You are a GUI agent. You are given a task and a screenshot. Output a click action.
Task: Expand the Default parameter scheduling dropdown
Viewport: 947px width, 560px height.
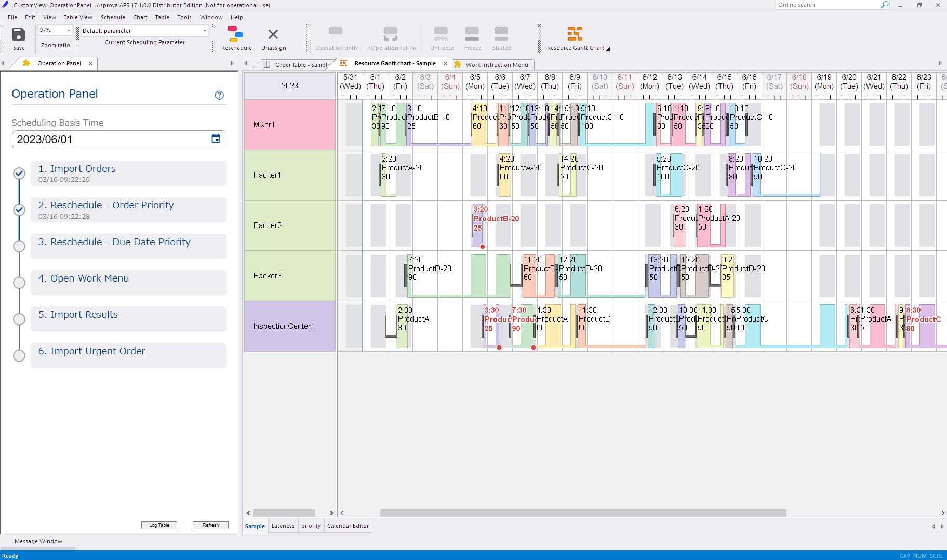(205, 31)
